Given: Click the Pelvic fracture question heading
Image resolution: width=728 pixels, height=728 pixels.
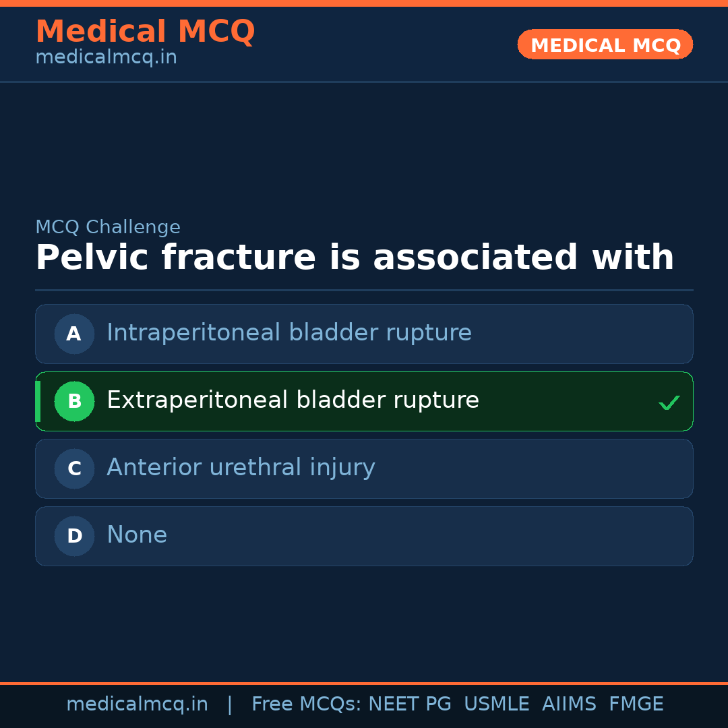Looking at the screenshot, I should click(355, 258).
